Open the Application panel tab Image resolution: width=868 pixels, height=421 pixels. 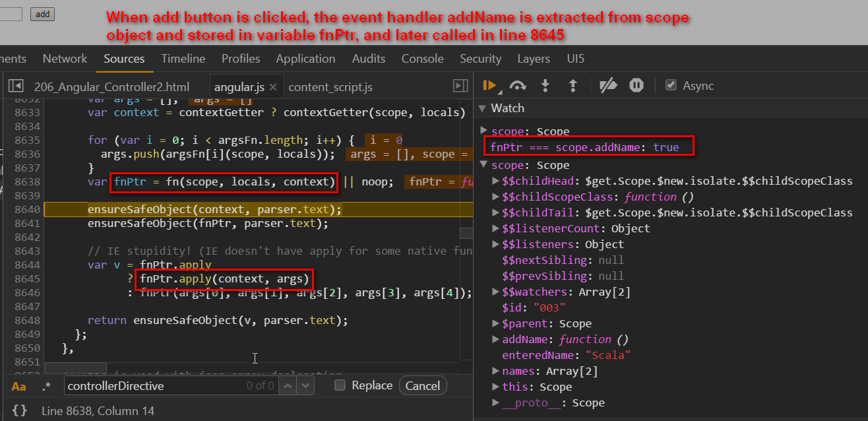click(305, 59)
